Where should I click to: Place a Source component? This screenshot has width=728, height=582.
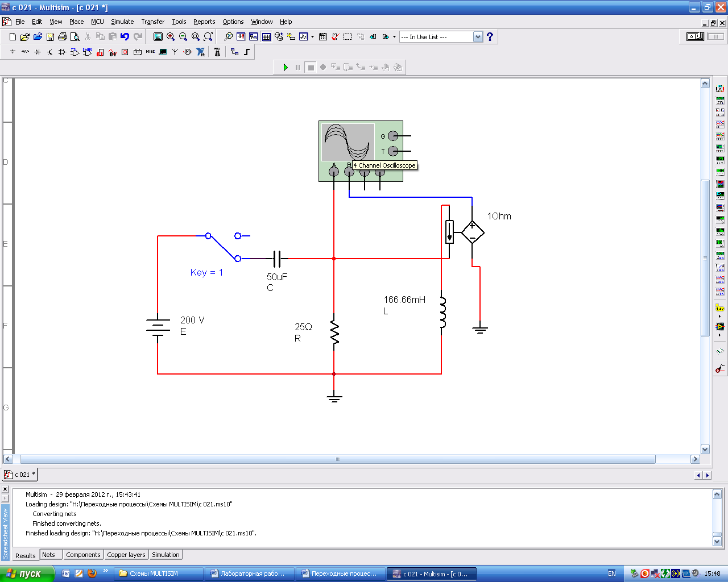click(x=13, y=52)
